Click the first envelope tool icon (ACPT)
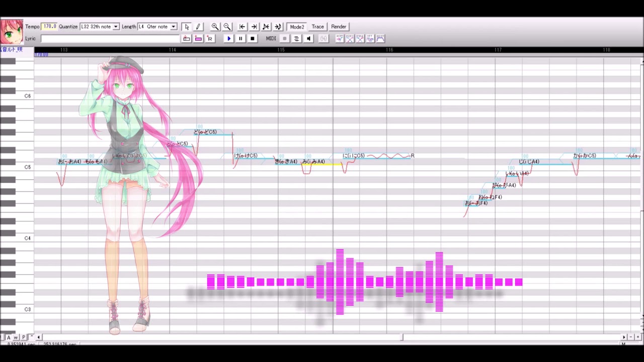This screenshot has width=644, height=362. point(340,39)
